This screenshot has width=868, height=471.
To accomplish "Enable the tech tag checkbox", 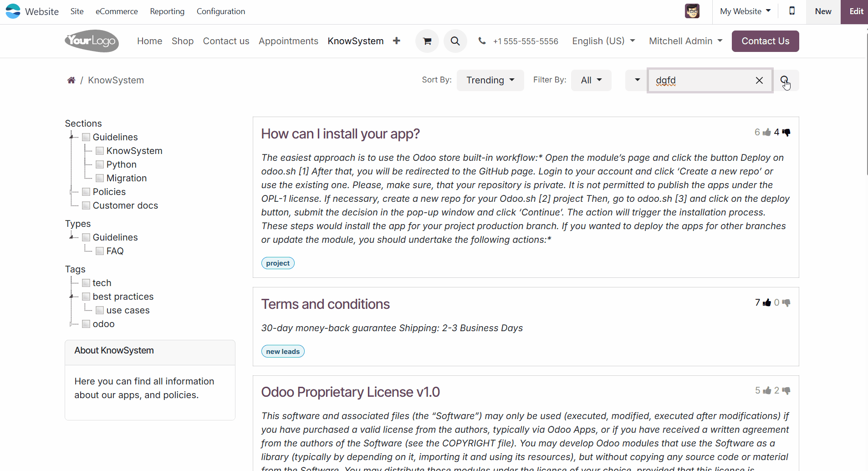I will coord(86,283).
